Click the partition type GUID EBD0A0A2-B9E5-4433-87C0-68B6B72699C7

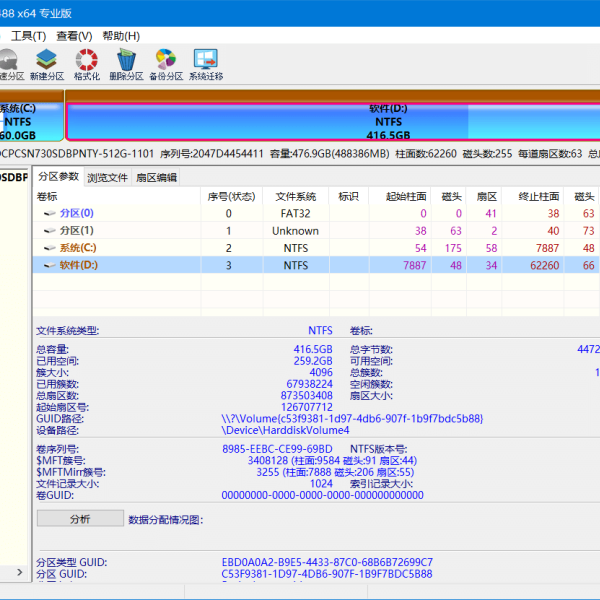pos(327,562)
